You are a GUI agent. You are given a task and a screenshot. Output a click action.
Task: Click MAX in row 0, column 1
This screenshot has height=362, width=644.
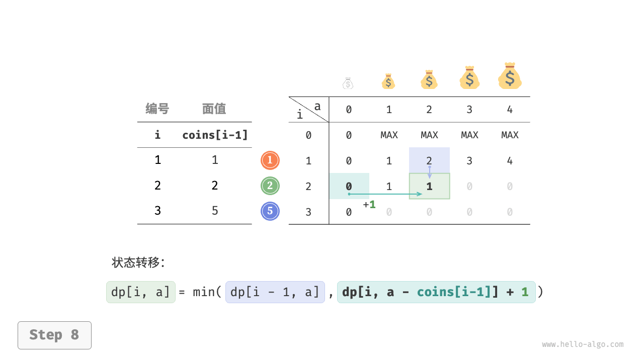[389, 135]
